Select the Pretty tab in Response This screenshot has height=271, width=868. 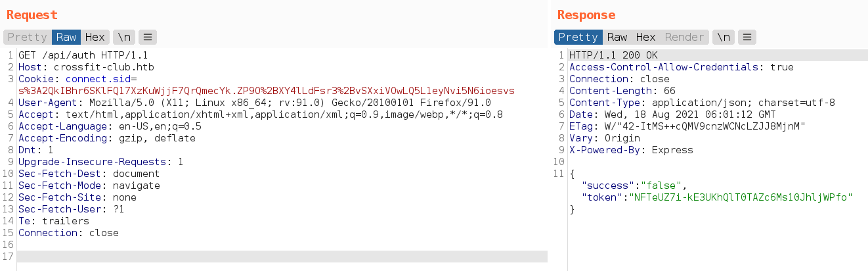click(x=578, y=37)
